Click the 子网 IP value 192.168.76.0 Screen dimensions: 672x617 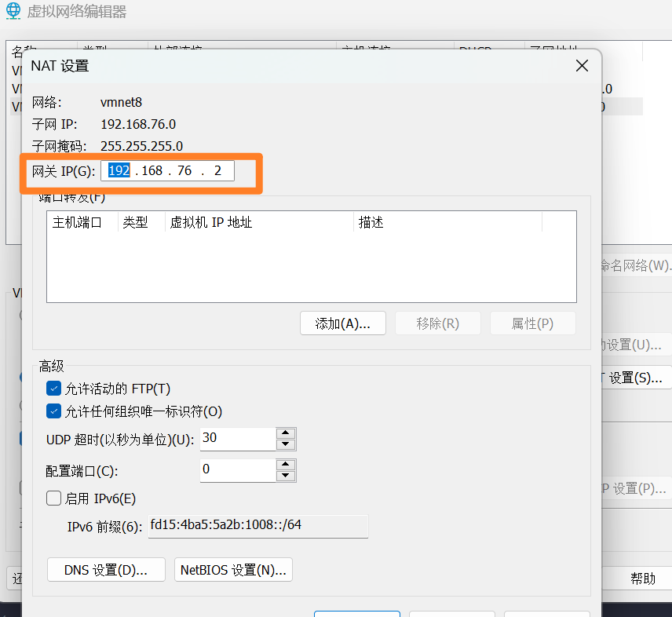click(x=138, y=124)
